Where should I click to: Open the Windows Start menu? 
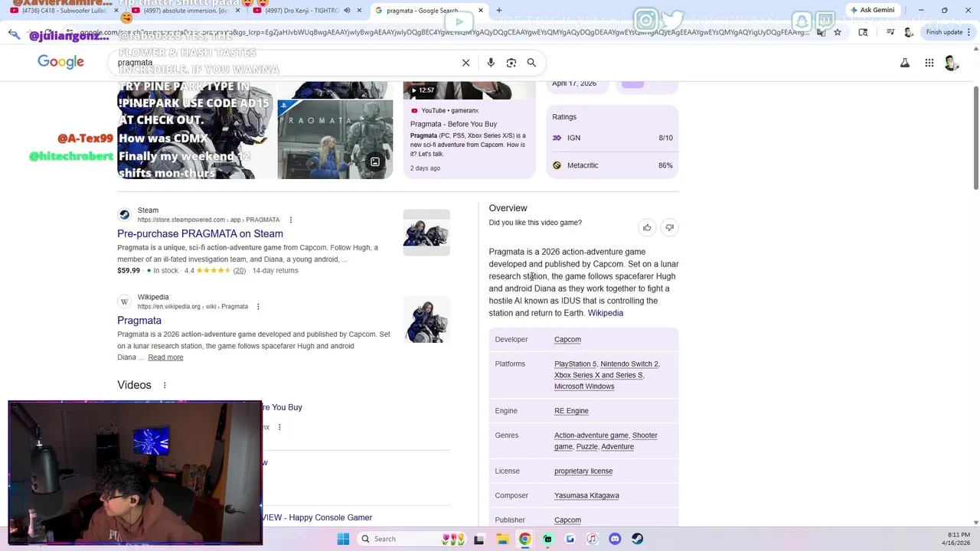(343, 539)
